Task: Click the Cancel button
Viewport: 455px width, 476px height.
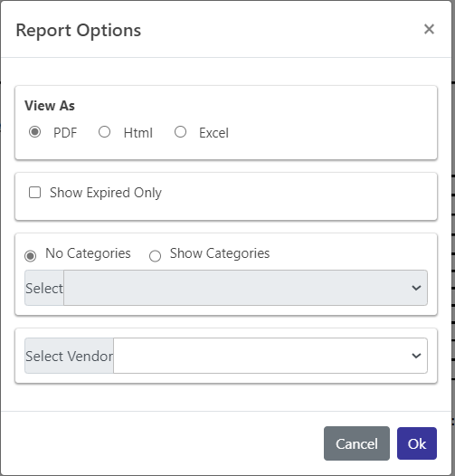Action: pos(356,443)
